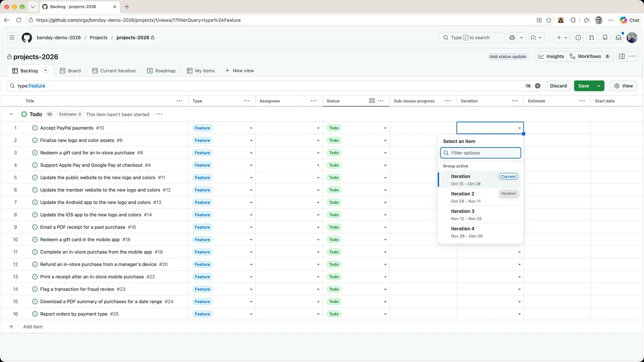Add a New view tab
This screenshot has height=362, width=644.
(239, 71)
